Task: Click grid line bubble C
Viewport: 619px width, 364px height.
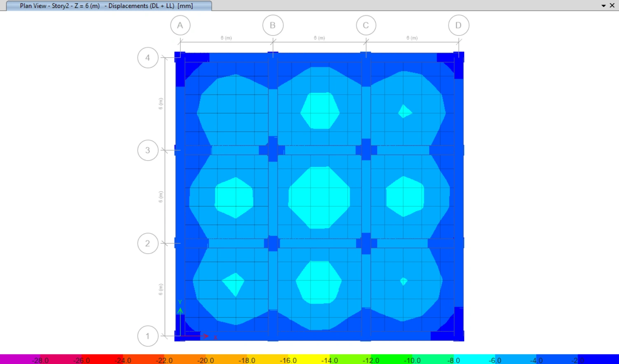Action: pyautogui.click(x=366, y=26)
